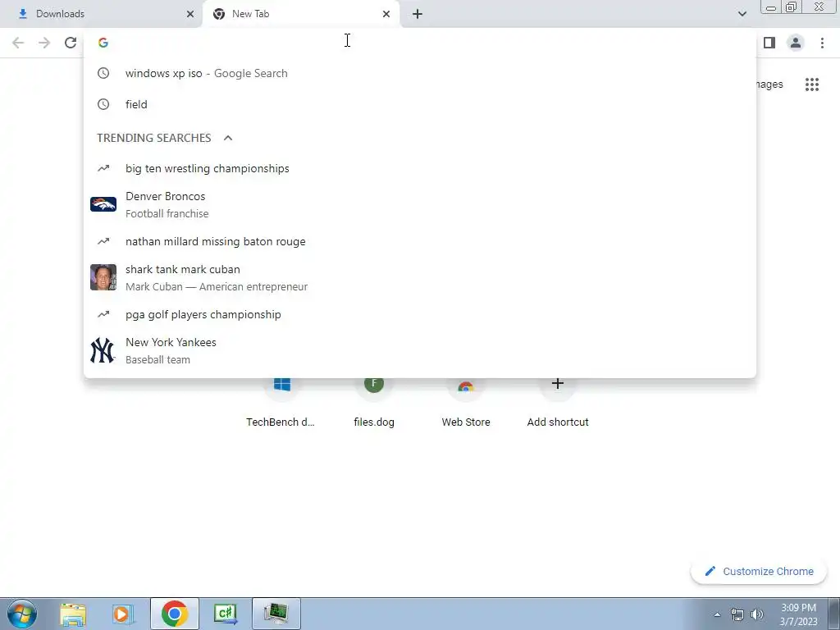The image size is (840, 630).
Task: Click the Denver Broncos logo thumbnail
Action: pyautogui.click(x=103, y=204)
